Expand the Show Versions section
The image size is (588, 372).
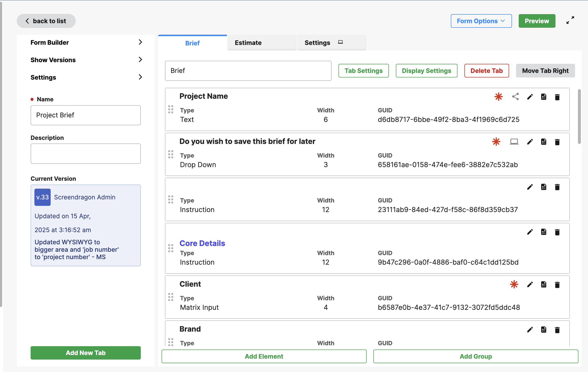(86, 60)
